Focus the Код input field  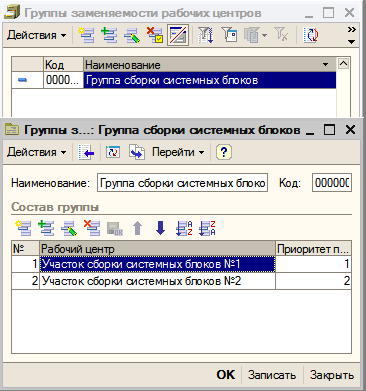(x=332, y=183)
